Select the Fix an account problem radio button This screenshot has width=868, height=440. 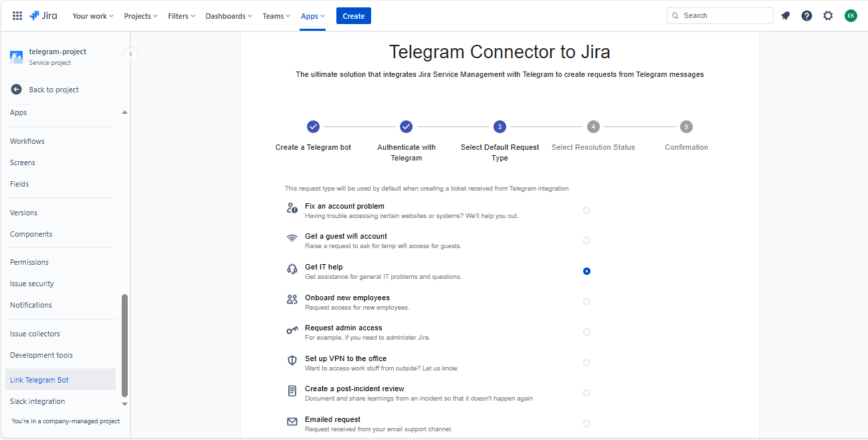(x=586, y=211)
